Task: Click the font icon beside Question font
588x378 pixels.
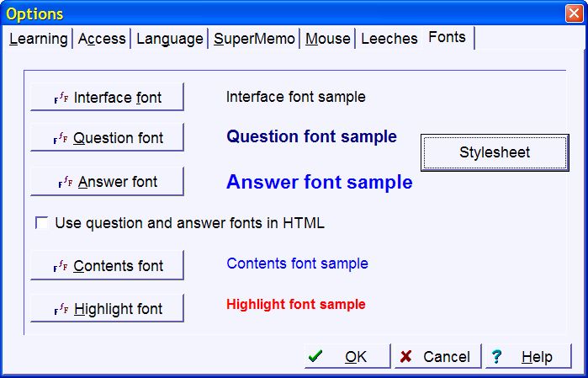Action: point(61,138)
